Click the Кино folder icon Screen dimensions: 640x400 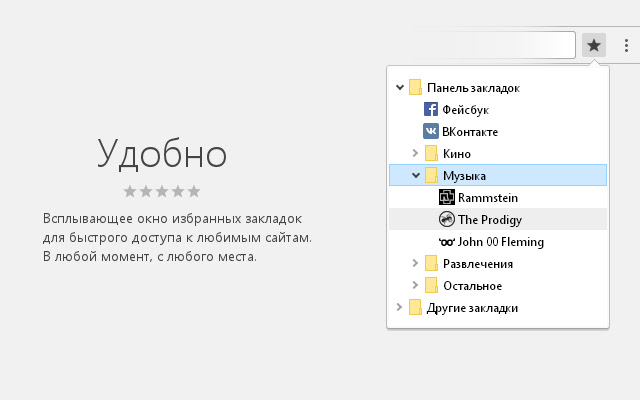point(431,153)
